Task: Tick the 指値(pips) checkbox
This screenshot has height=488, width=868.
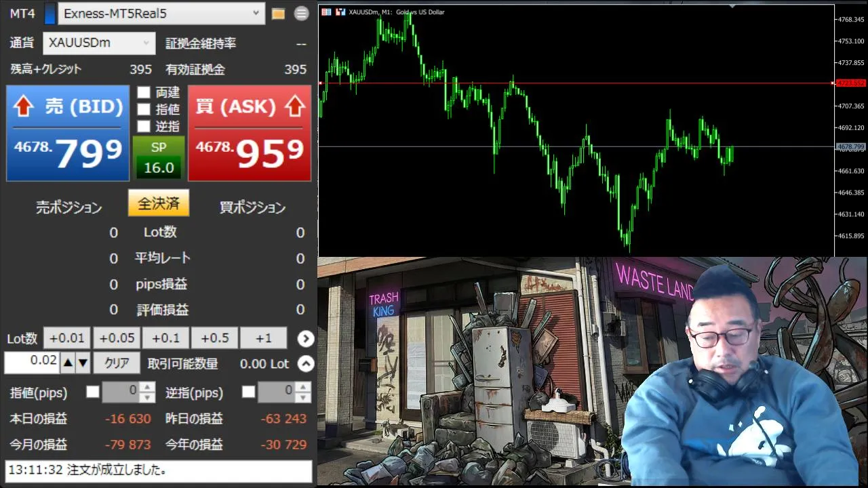Action: click(93, 392)
